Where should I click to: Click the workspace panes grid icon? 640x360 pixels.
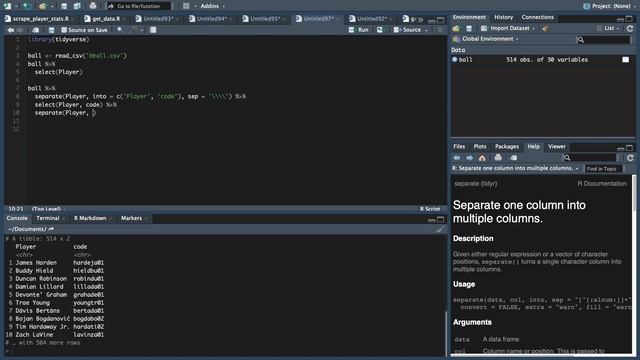click(x=186, y=6)
